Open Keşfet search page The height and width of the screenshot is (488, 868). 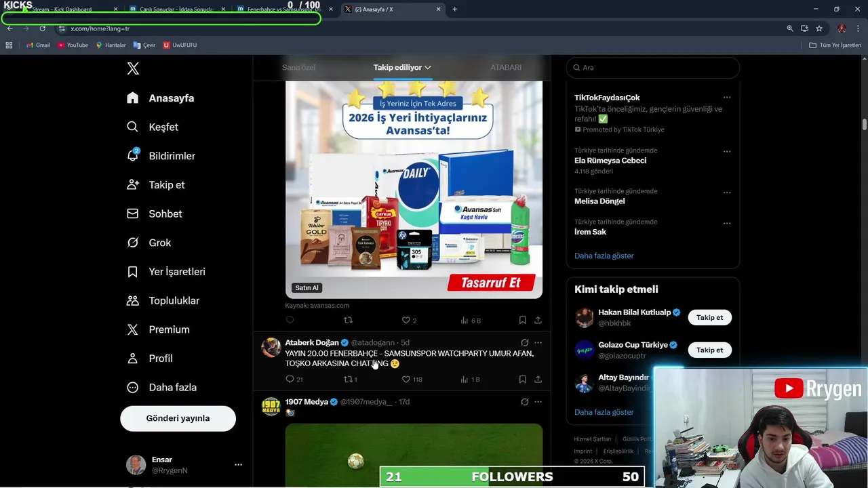click(153, 127)
